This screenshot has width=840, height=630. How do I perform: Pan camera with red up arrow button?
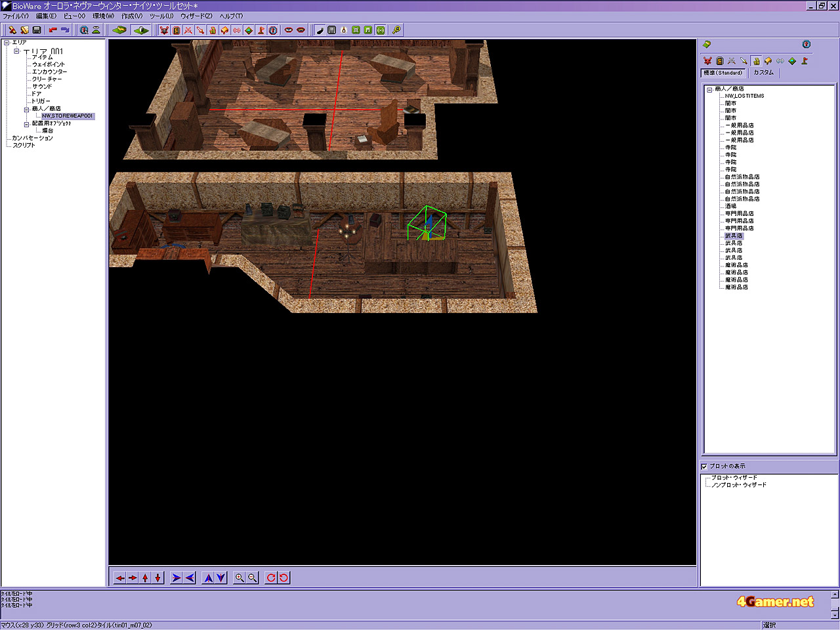(145, 578)
